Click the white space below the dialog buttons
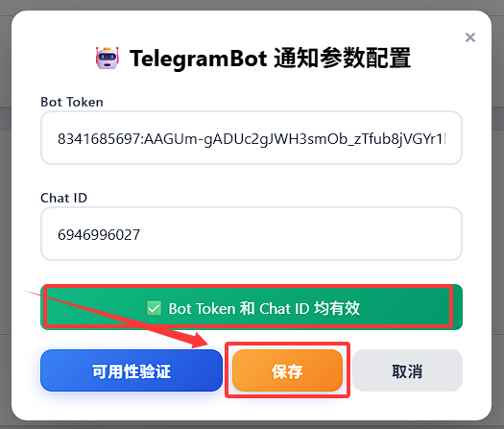The image size is (504, 429). (x=252, y=408)
